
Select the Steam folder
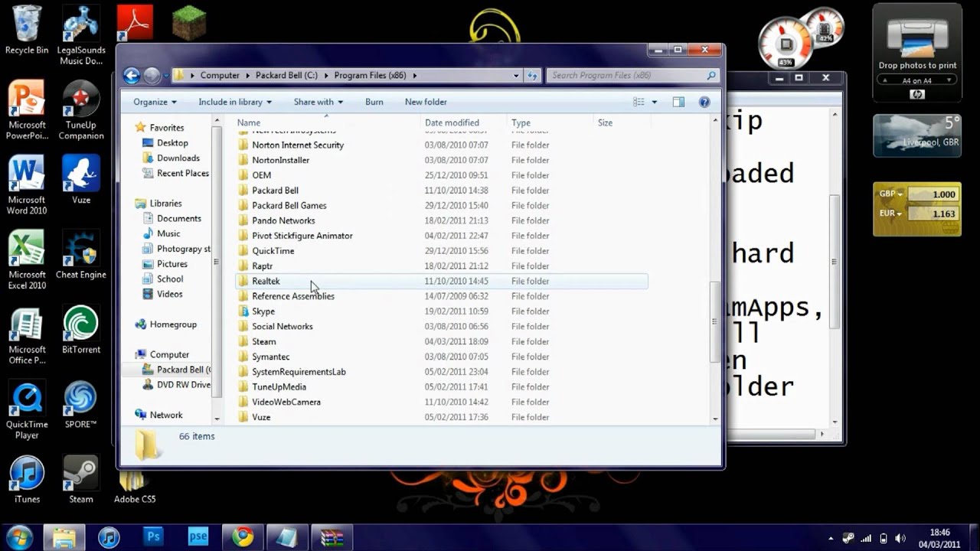(264, 341)
